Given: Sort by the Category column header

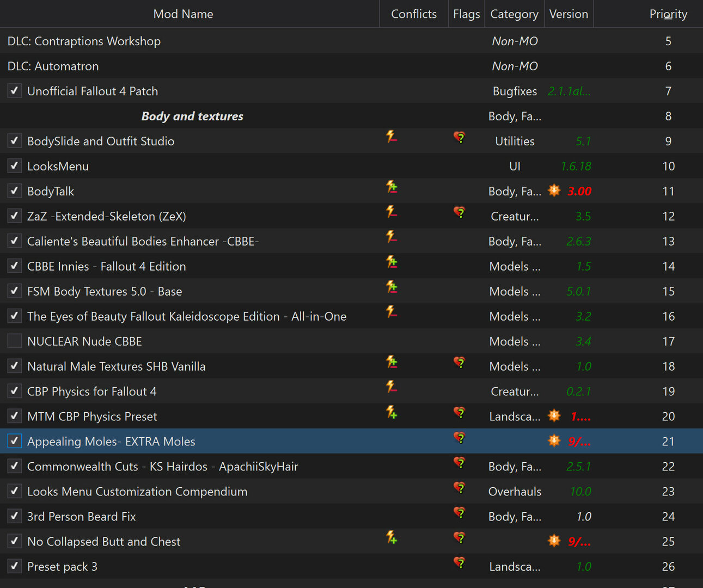Looking at the screenshot, I should [x=514, y=14].
